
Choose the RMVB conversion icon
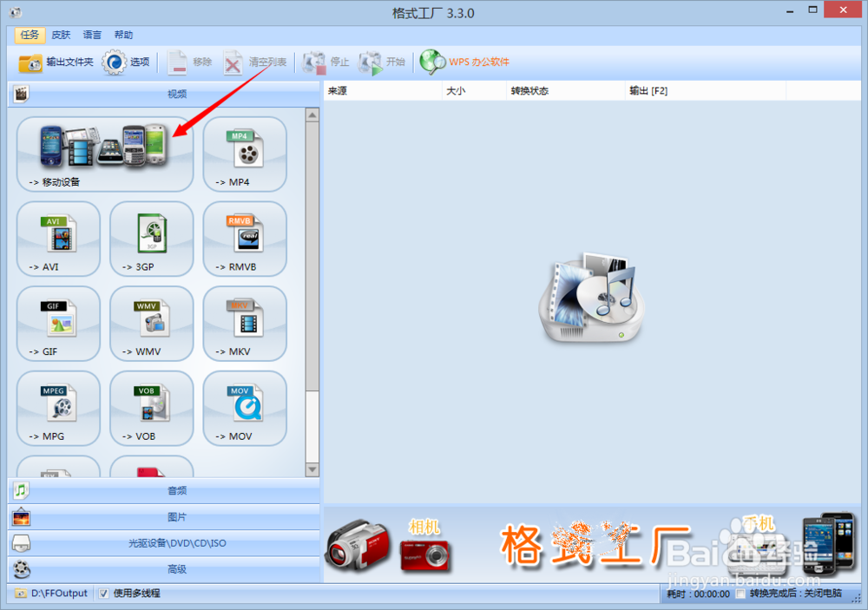(245, 239)
